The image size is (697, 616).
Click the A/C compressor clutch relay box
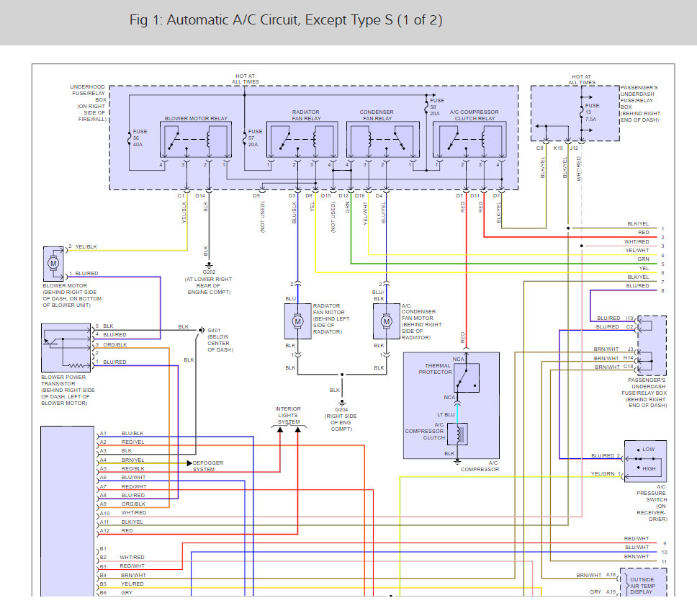pos(470,139)
